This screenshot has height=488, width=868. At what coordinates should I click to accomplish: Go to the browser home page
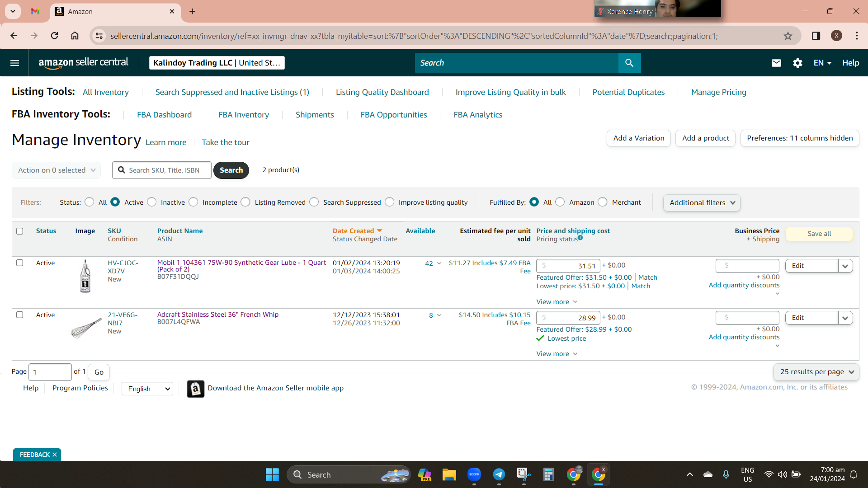pyautogui.click(x=75, y=36)
